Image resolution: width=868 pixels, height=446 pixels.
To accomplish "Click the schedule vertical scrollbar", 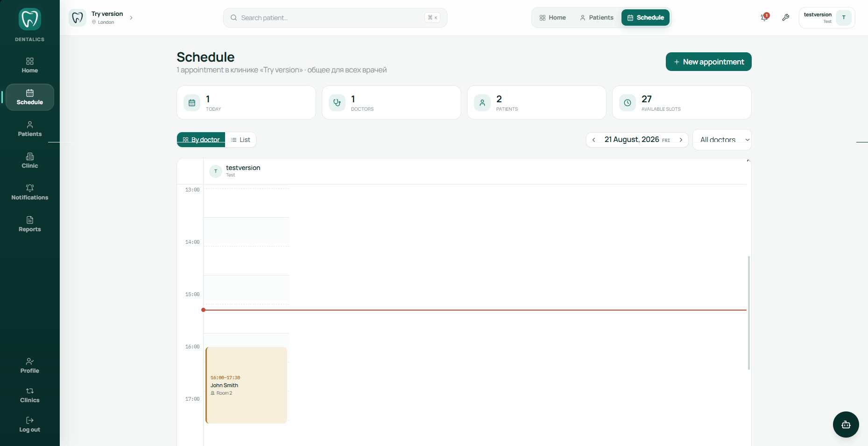I will 748,313.
